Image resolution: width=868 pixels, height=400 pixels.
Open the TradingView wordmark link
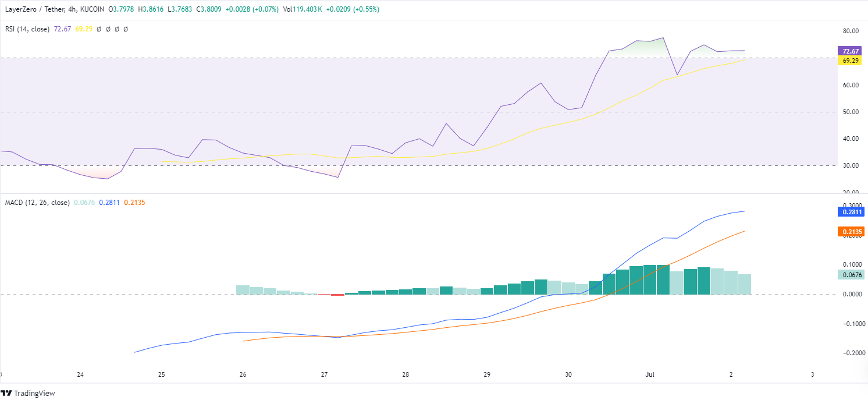point(34,393)
